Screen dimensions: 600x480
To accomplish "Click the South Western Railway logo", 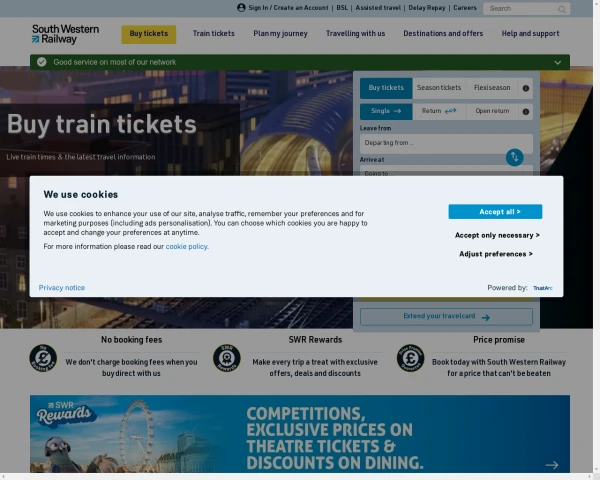I will pyautogui.click(x=65, y=34).
